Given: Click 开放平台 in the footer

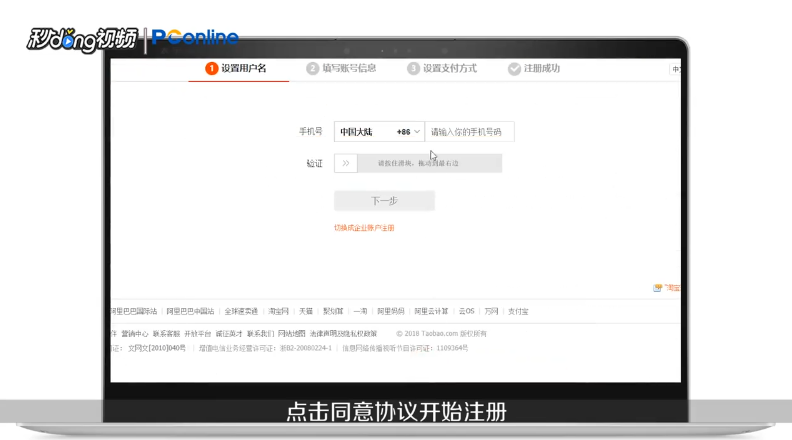Looking at the screenshot, I should click(x=197, y=334).
